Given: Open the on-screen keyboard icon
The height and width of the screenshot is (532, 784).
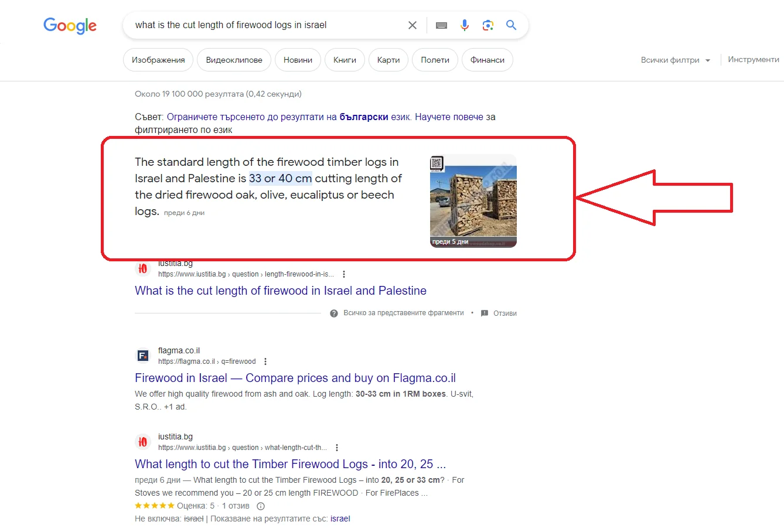Looking at the screenshot, I should pos(441,25).
